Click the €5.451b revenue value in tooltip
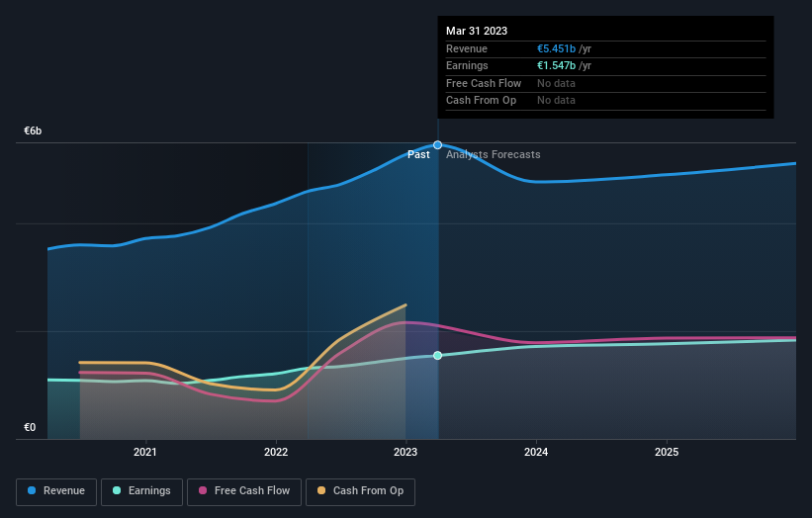The height and width of the screenshot is (518, 812). (x=556, y=48)
